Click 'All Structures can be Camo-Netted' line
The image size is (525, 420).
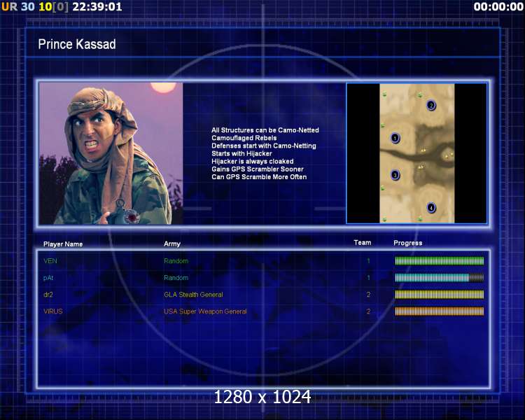[265, 130]
